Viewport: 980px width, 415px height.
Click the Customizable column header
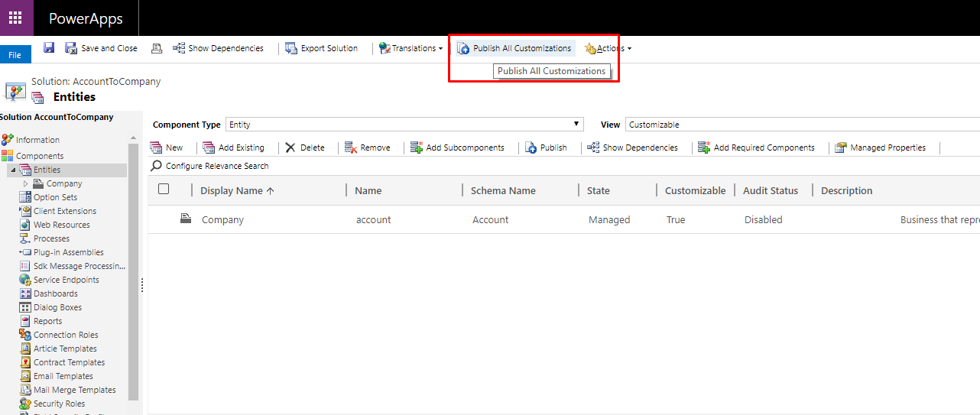(696, 190)
